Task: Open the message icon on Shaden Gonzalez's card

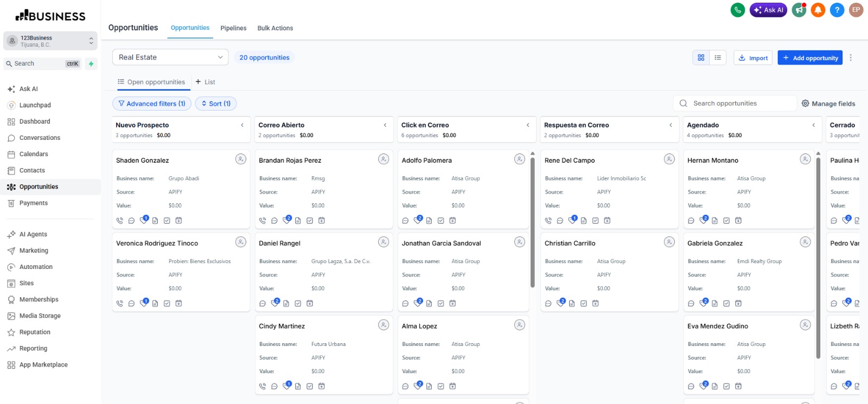Action: click(131, 221)
